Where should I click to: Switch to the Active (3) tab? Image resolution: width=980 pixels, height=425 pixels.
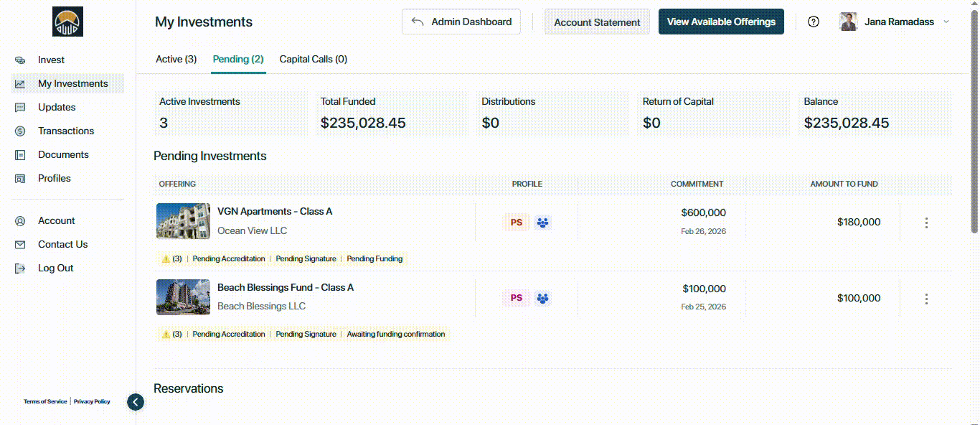(x=176, y=60)
